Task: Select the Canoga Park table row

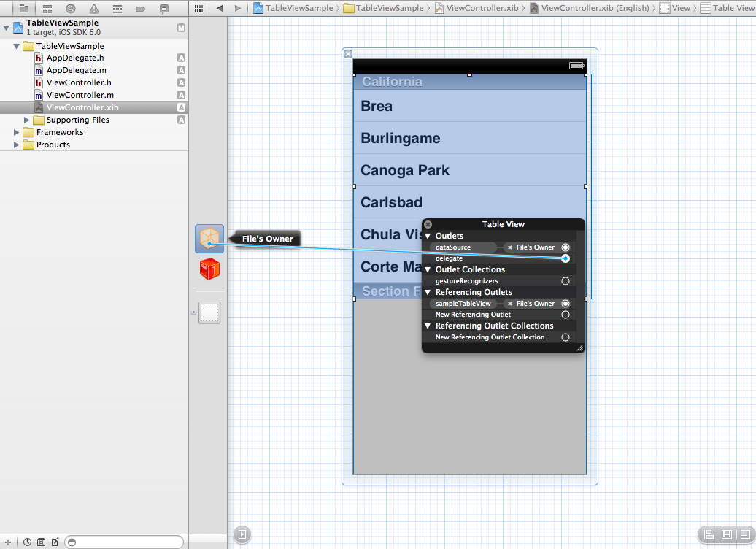Action: click(470, 170)
